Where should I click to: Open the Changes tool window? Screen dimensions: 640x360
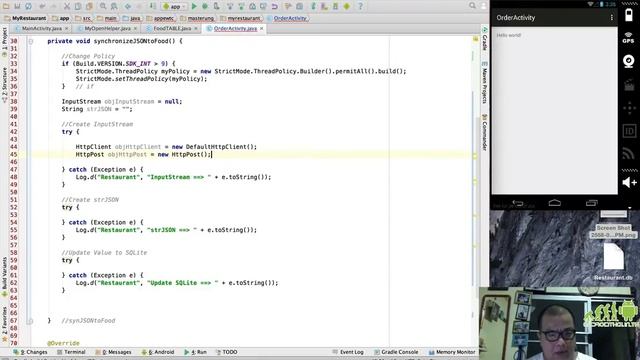30,352
